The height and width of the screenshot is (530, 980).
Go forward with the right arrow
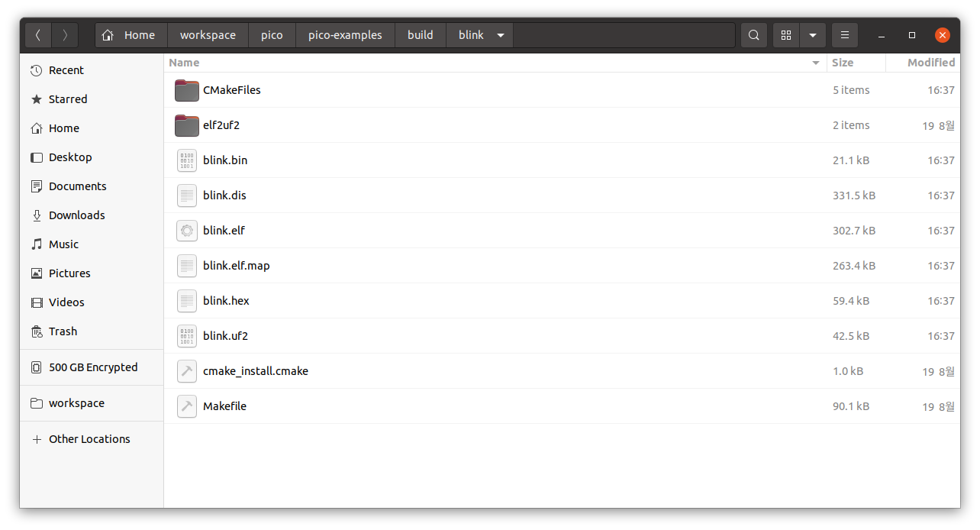click(x=65, y=35)
